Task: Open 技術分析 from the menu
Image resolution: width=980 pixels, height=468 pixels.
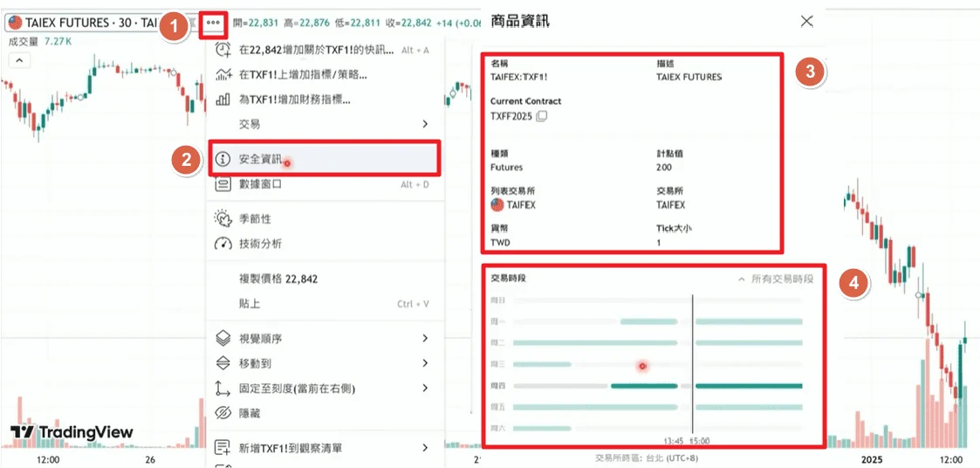Action: coord(325,244)
